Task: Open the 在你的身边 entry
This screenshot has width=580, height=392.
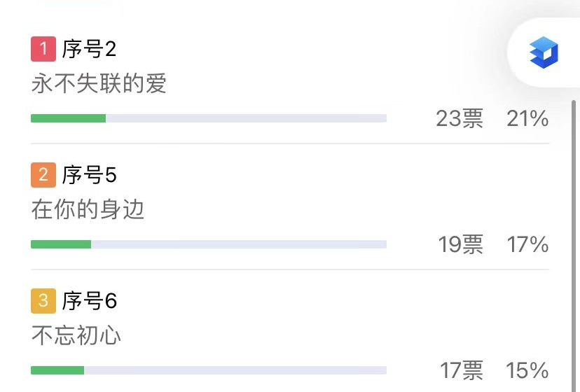Action: (x=88, y=210)
